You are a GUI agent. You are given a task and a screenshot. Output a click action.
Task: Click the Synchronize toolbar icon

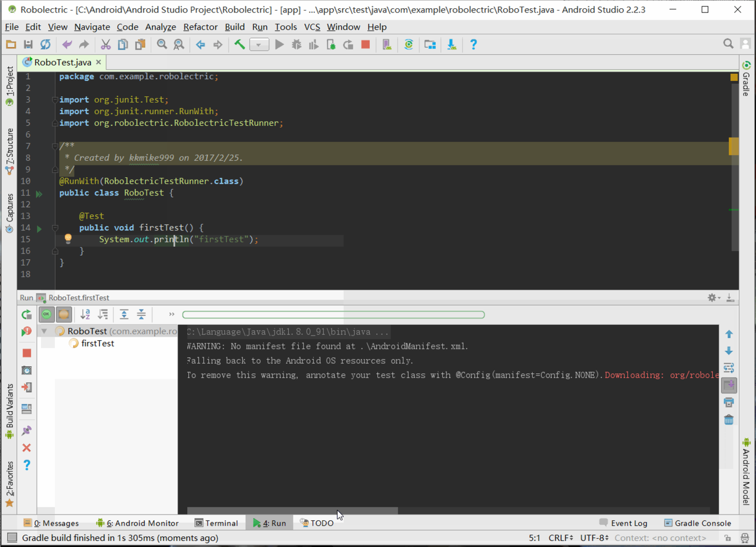(x=45, y=44)
